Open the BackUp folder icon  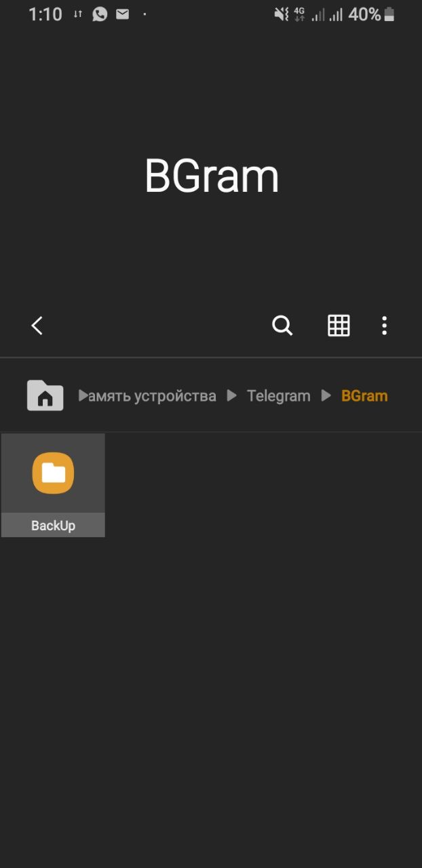[x=53, y=473]
